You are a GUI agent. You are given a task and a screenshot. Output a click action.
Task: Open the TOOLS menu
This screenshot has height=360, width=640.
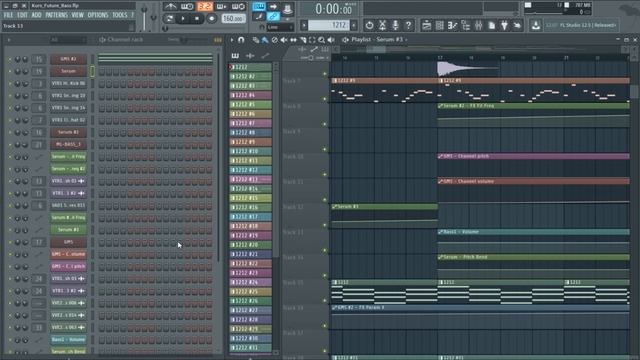pos(120,15)
